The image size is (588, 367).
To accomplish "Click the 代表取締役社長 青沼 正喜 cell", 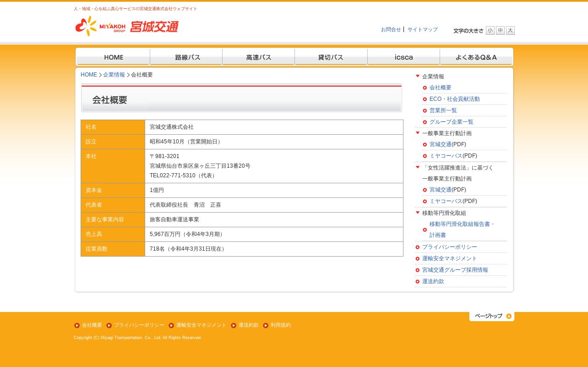I will pos(274,205).
